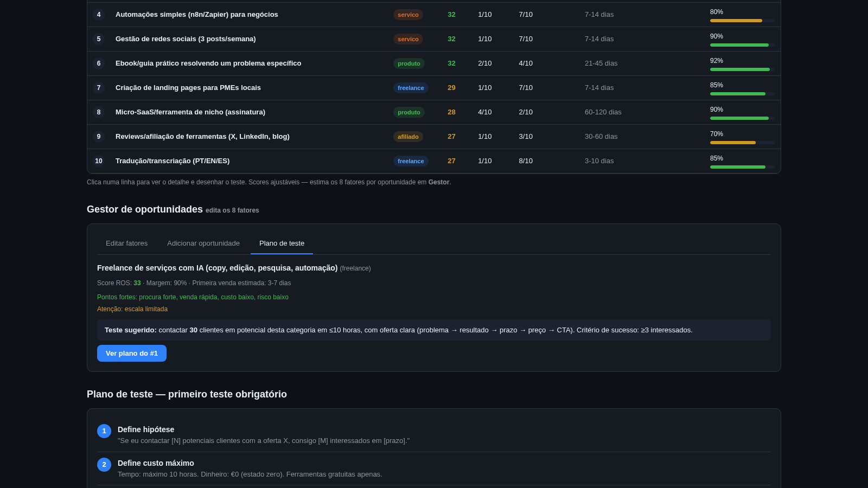Click rank badge 8 in the table
The height and width of the screenshot is (488, 868).
click(99, 112)
